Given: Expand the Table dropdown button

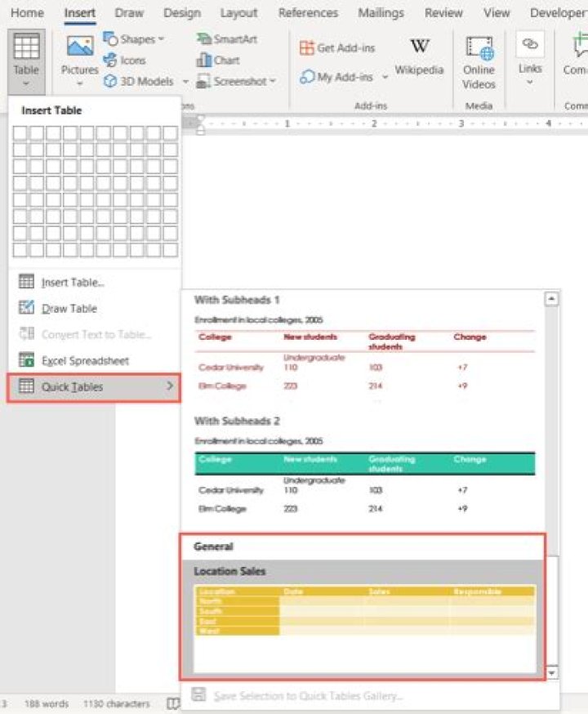Looking at the screenshot, I should [x=26, y=61].
